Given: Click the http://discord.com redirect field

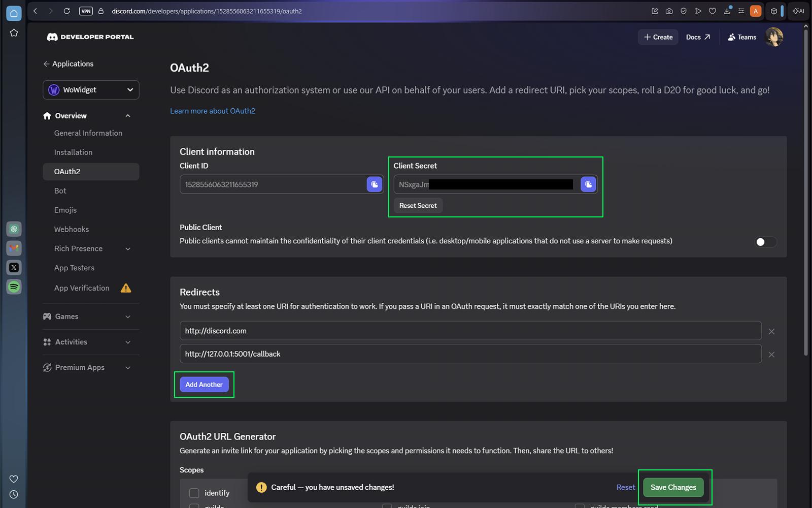Looking at the screenshot, I should click(x=470, y=331).
